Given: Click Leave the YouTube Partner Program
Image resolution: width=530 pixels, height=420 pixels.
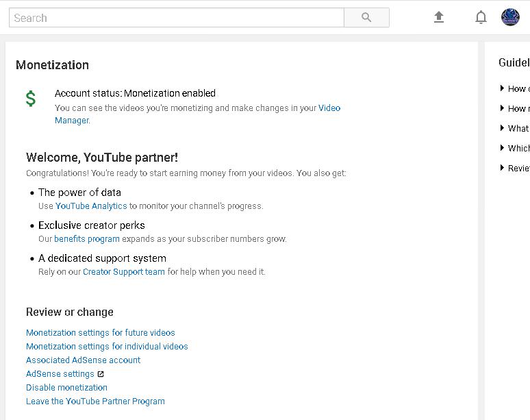Looking at the screenshot, I should pyautogui.click(x=95, y=402).
